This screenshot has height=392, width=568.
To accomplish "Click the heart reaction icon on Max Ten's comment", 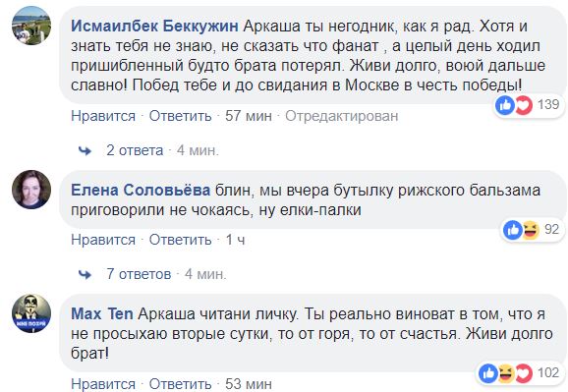I will click(x=524, y=373).
